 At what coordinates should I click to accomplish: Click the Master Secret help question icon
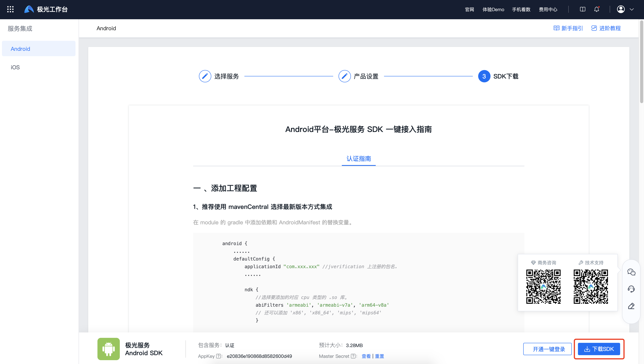pos(353,356)
